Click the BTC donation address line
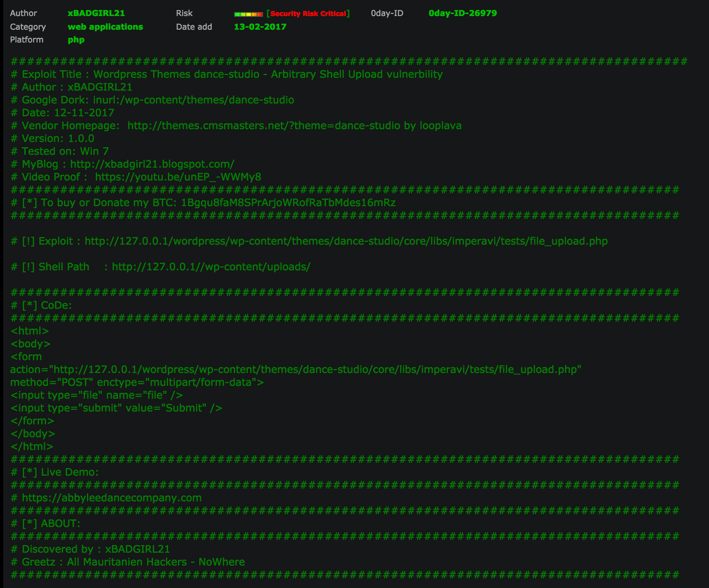Screen dimensions: 709x588 click(203, 203)
